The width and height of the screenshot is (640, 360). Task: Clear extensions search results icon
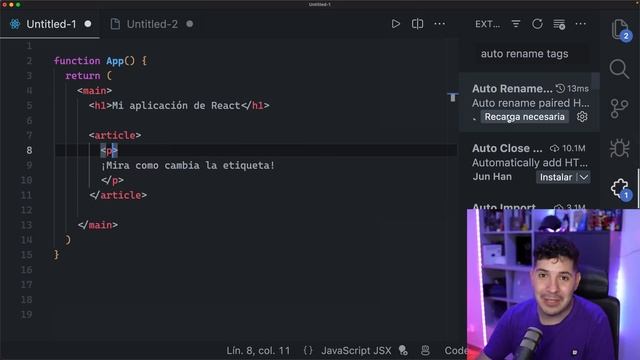pos(559,24)
